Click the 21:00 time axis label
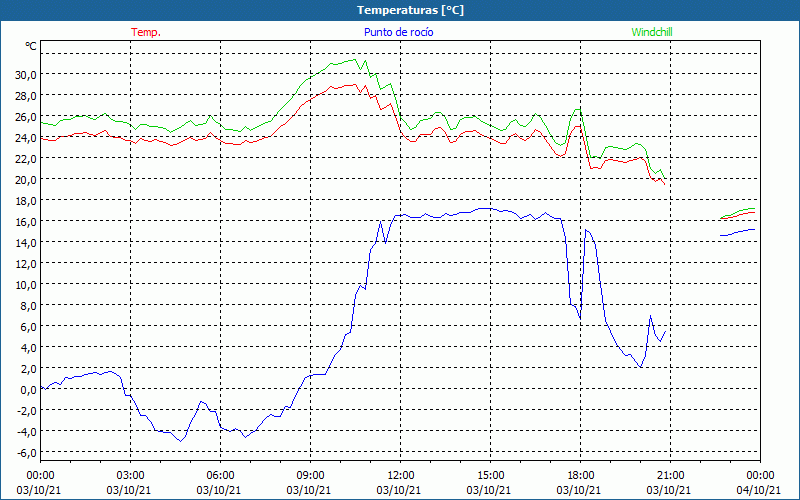Image resolution: width=800 pixels, height=500 pixels. click(670, 475)
